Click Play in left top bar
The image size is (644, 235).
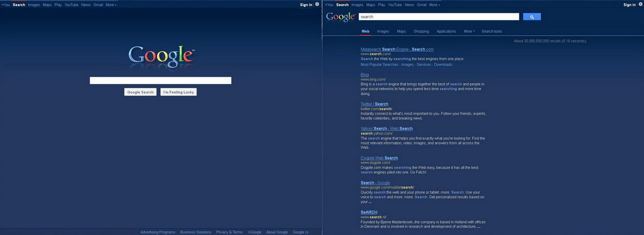click(x=58, y=5)
